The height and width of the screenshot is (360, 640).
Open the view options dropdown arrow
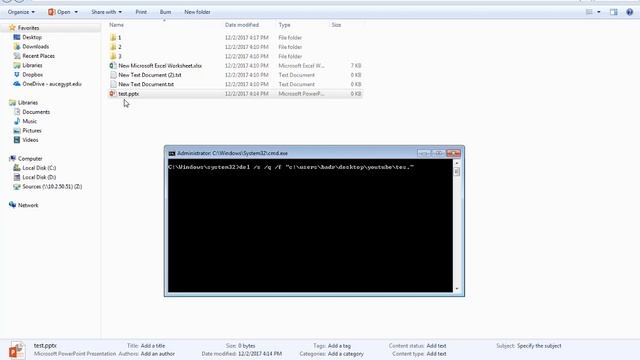599,12
